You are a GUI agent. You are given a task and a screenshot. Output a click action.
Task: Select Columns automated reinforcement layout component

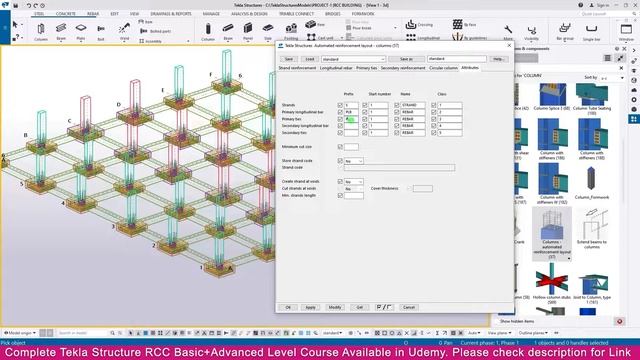coord(552,234)
